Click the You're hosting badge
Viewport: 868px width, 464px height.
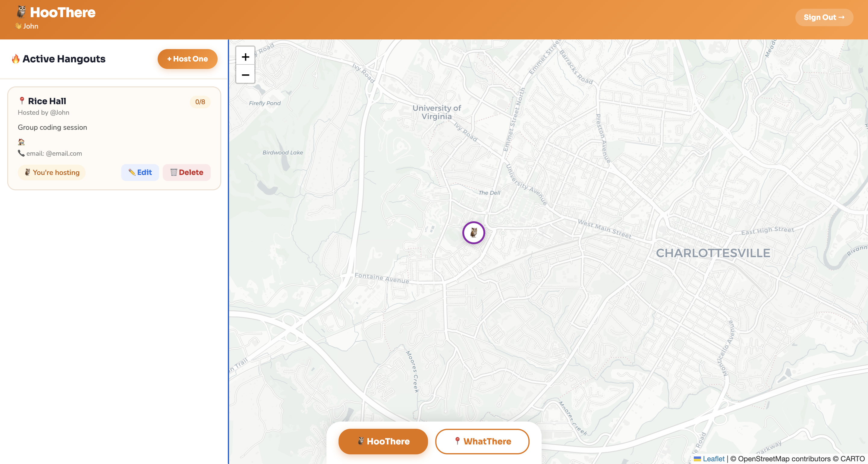coord(52,173)
